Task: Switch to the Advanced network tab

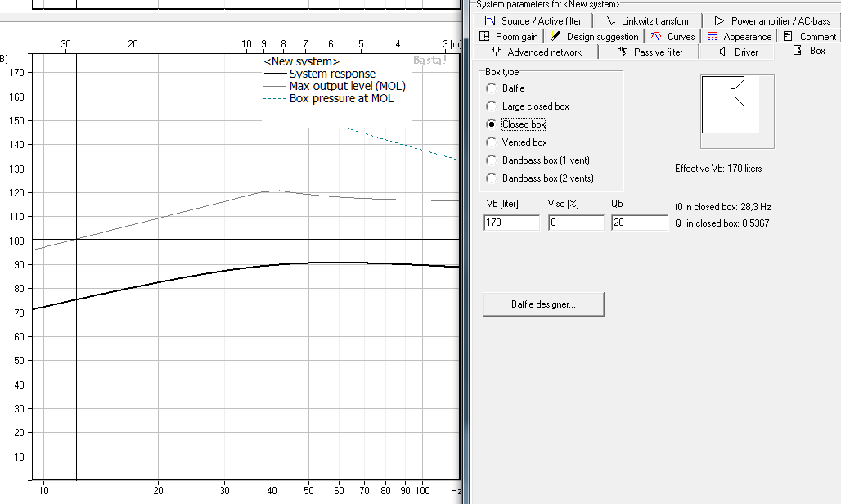Action: 537,52
